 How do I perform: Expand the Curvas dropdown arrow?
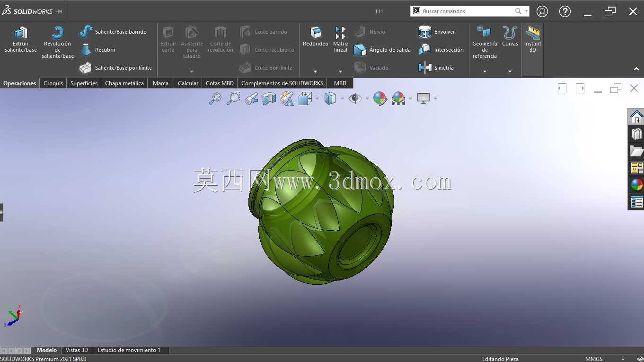[510, 72]
